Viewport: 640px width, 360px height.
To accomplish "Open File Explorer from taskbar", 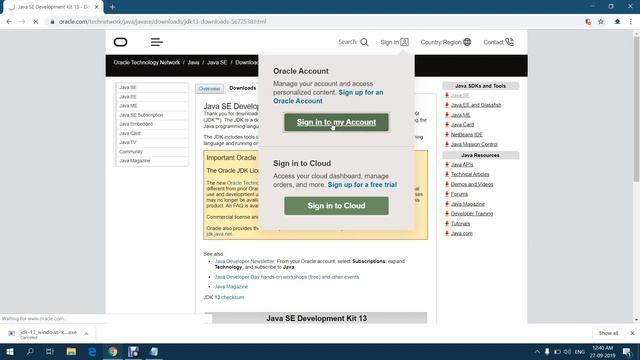I will (x=71, y=351).
